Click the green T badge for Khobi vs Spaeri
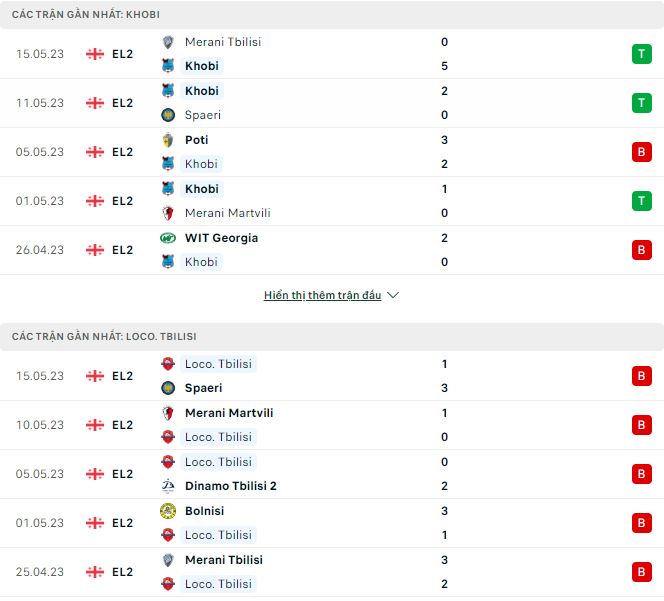Image resolution: width=664 pixels, height=601 pixels. 642,103
